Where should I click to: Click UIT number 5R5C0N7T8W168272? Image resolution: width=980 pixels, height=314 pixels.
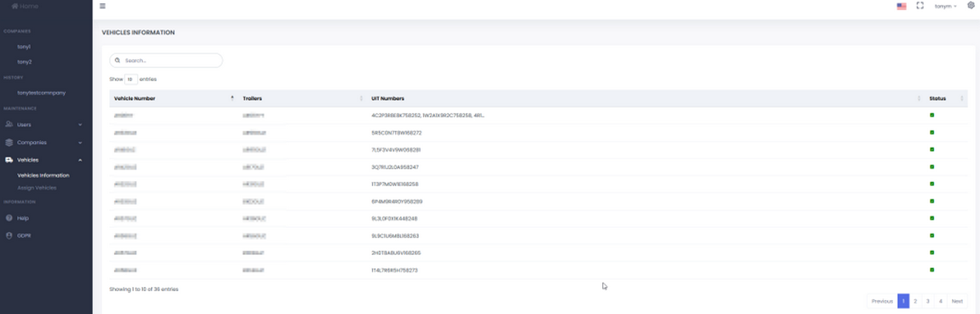click(x=397, y=133)
